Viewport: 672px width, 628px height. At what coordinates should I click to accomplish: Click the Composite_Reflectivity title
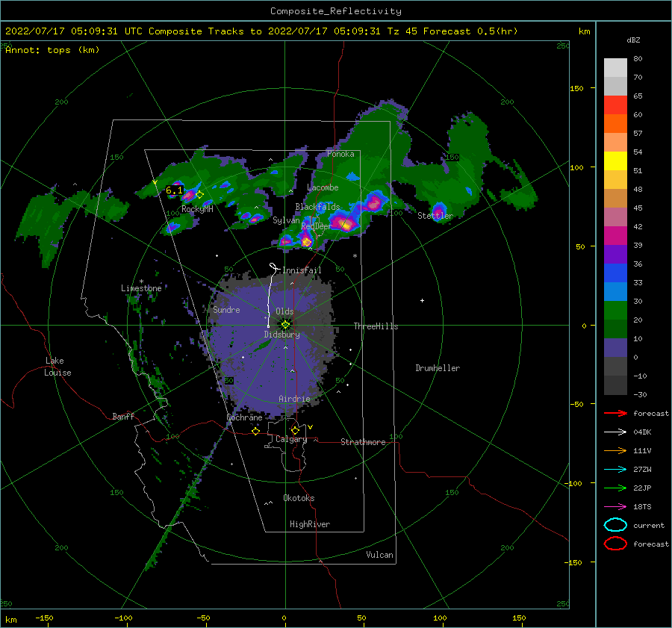336,11
